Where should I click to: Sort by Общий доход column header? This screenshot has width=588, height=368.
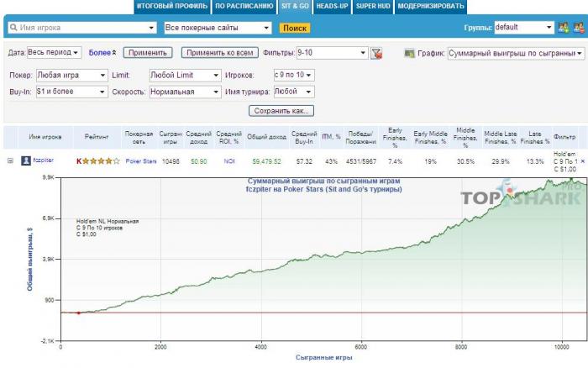click(266, 137)
